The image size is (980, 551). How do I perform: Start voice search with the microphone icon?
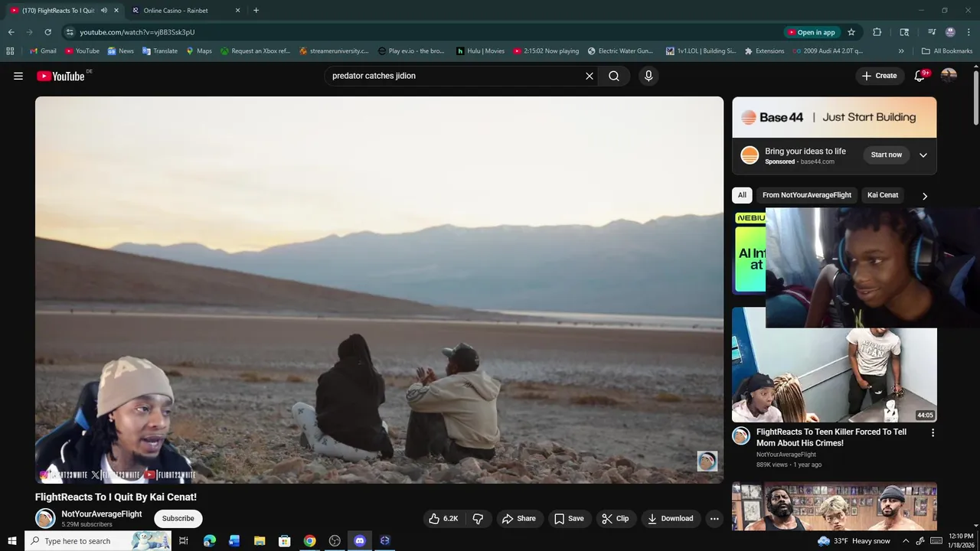click(648, 76)
